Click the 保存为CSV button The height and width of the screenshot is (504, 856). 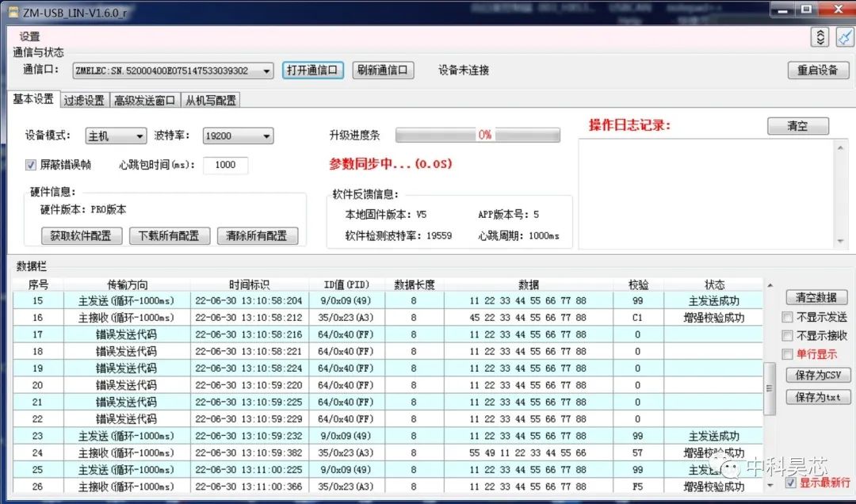click(x=819, y=375)
